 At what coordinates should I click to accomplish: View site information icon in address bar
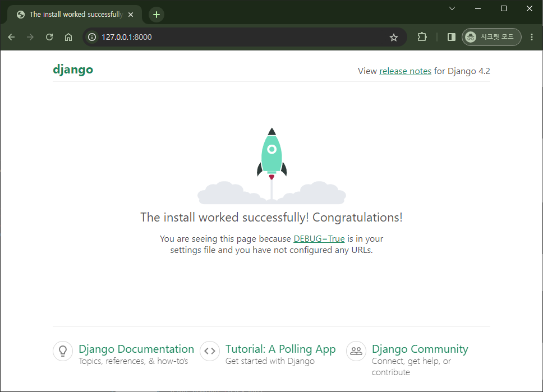(x=92, y=37)
